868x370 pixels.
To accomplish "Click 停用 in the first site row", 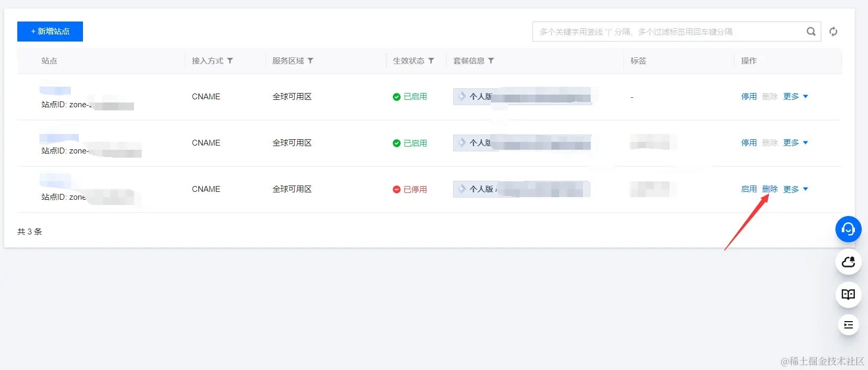I will point(749,97).
